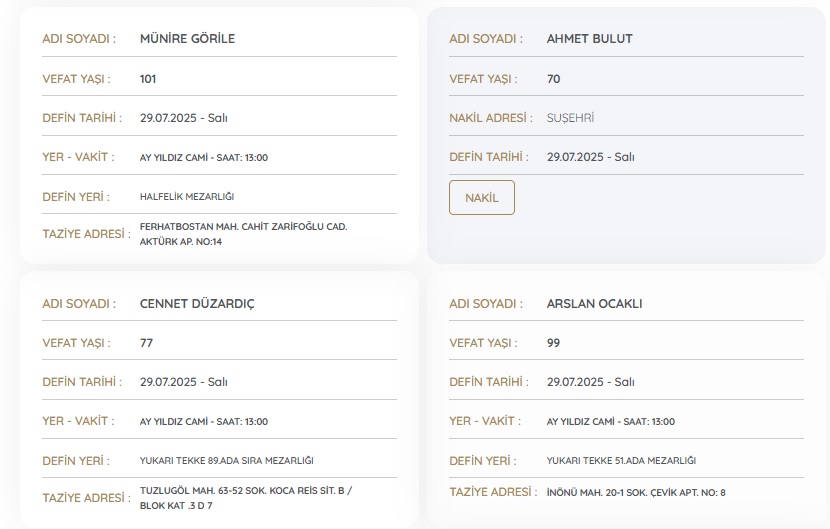Click Cennet Düzardıç's AY YILDIZ CAMİ time

[x=204, y=422]
